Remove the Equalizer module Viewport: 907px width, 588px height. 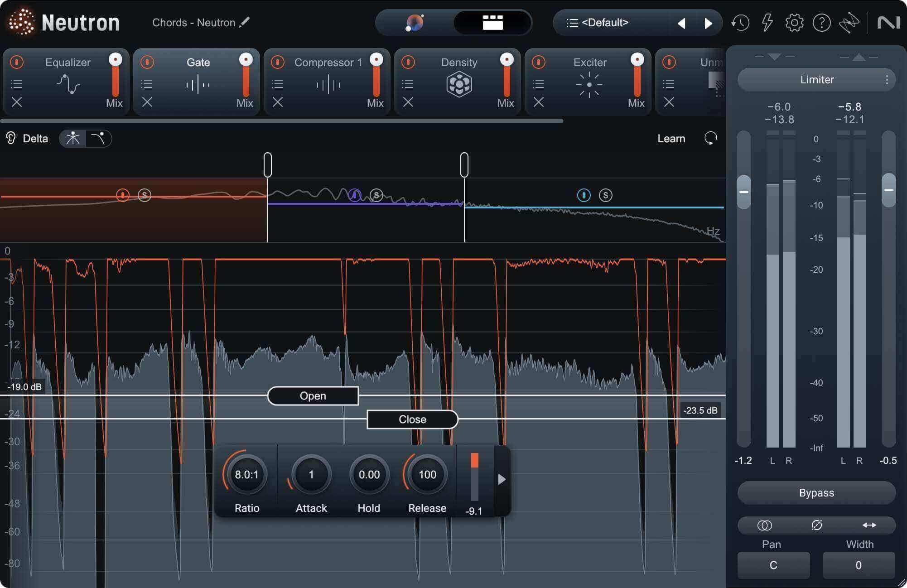click(x=17, y=102)
